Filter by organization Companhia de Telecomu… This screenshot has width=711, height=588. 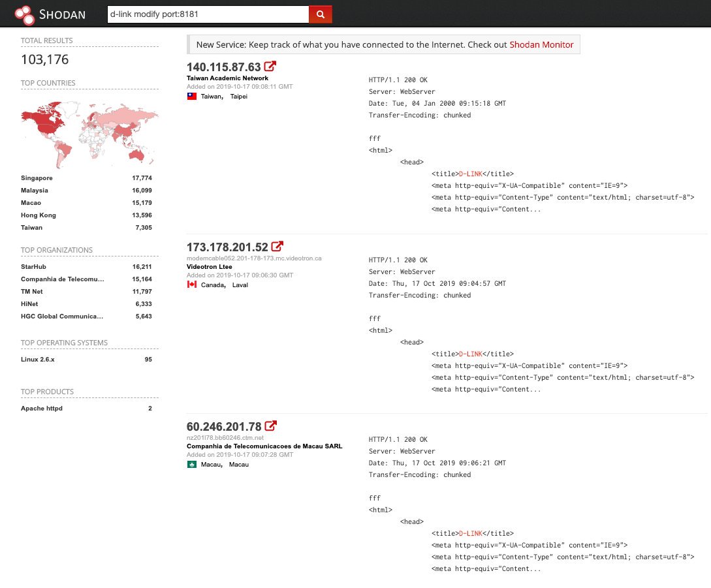point(63,279)
